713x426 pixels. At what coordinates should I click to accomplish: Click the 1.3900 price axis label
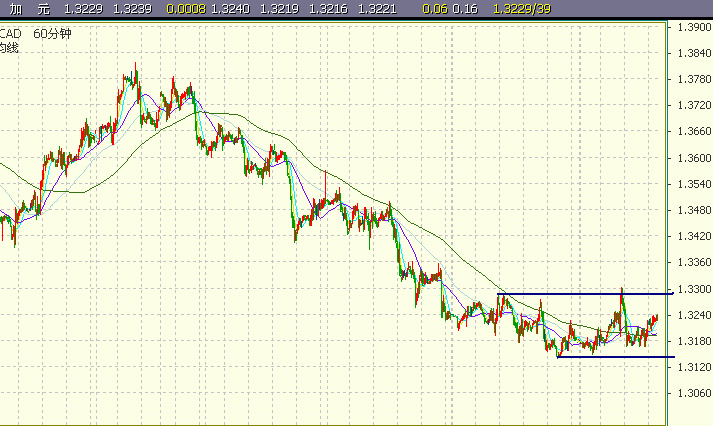pyautogui.click(x=694, y=27)
